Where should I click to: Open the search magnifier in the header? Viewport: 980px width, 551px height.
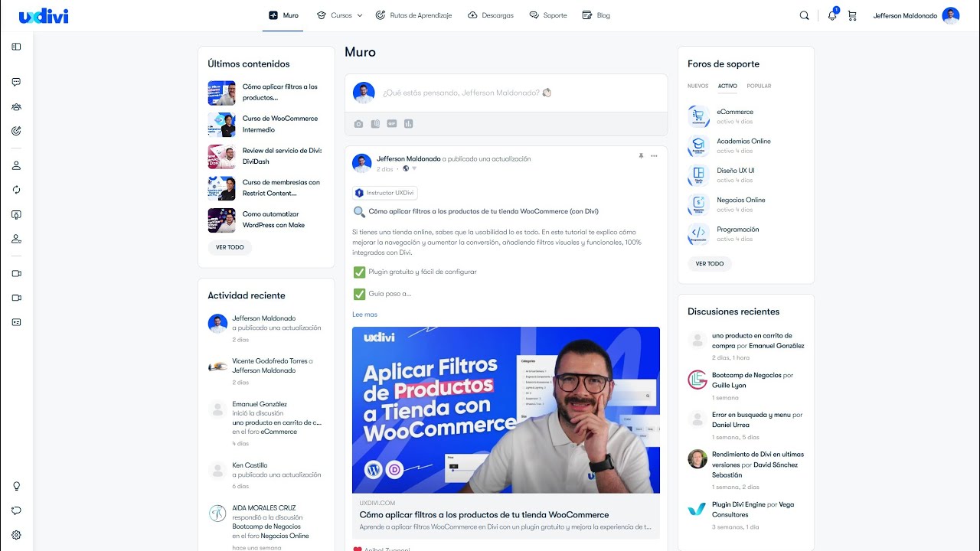pos(804,15)
